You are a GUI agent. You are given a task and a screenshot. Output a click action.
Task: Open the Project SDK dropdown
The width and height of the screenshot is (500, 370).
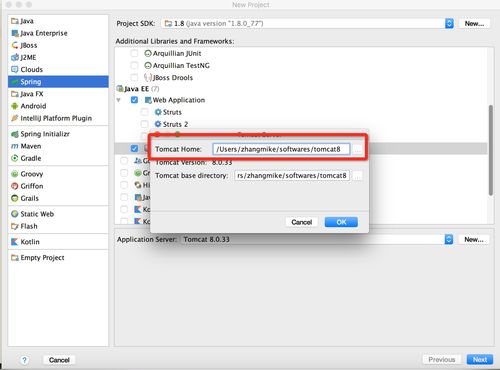click(x=449, y=23)
